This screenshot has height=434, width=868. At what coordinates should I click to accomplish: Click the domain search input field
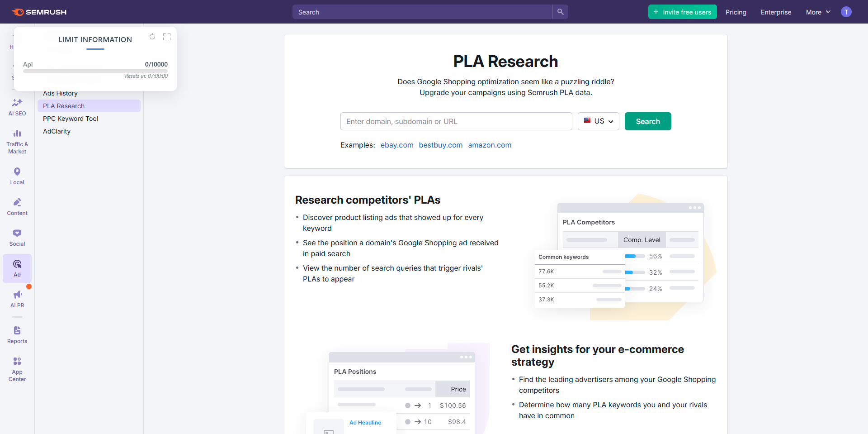pyautogui.click(x=456, y=121)
